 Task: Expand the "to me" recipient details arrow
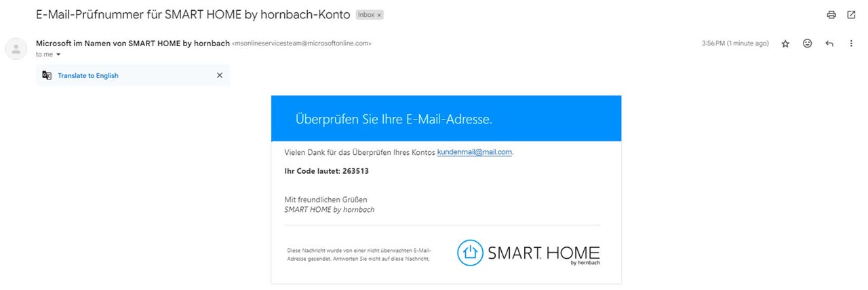[58, 54]
